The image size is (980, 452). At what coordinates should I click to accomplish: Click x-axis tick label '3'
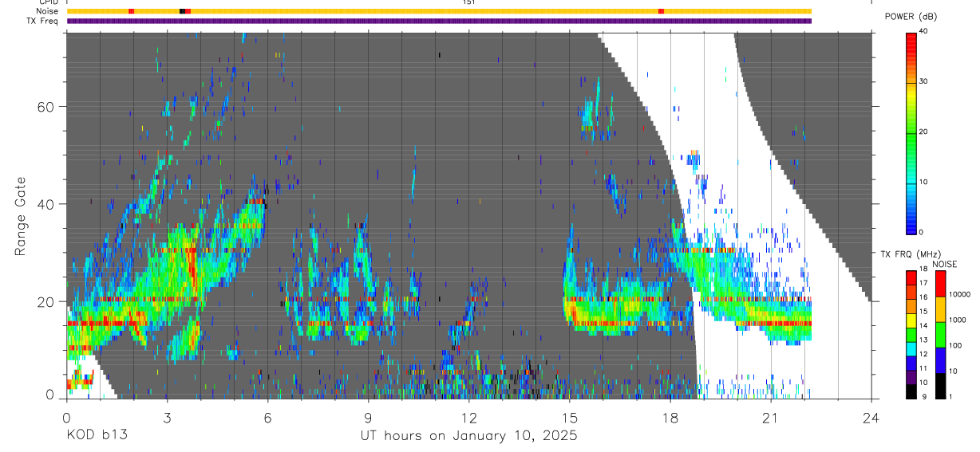click(x=167, y=418)
